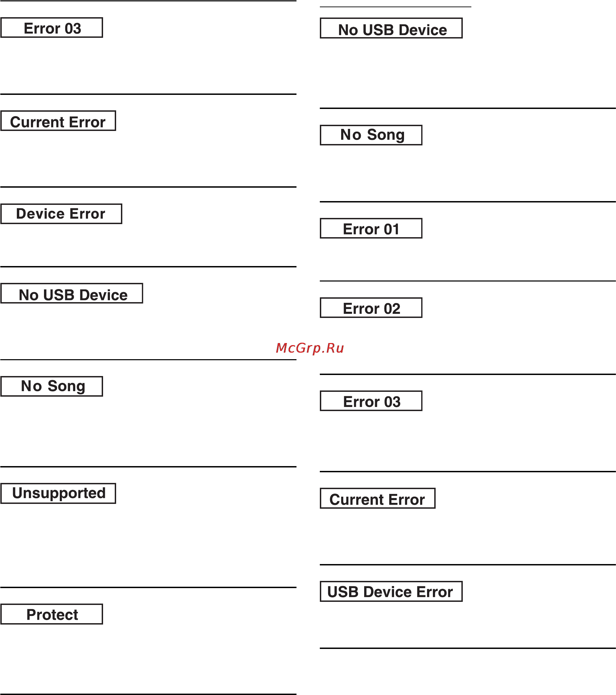Screen dimensions: 616x695
Task: Click divider line beneath USB Device Error section
Action: click(468, 648)
